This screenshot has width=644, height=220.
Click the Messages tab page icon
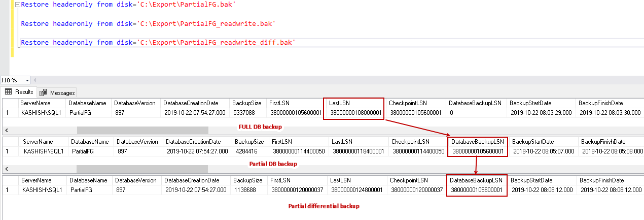pyautogui.click(x=43, y=92)
